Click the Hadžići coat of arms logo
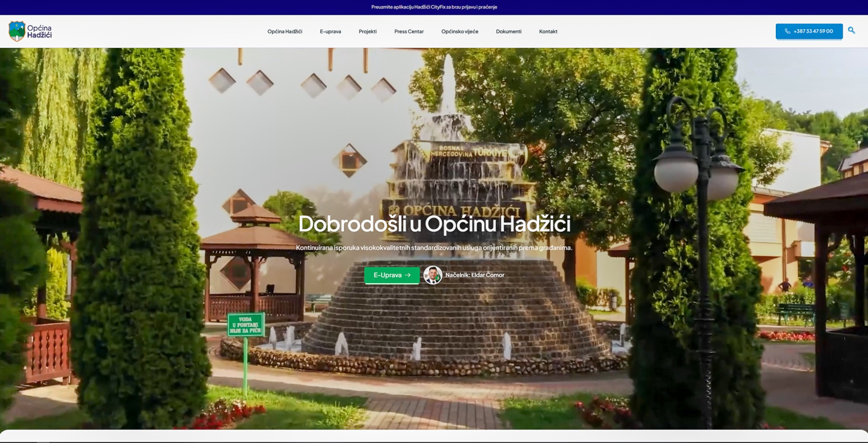The height and width of the screenshot is (443, 868). 17,31
